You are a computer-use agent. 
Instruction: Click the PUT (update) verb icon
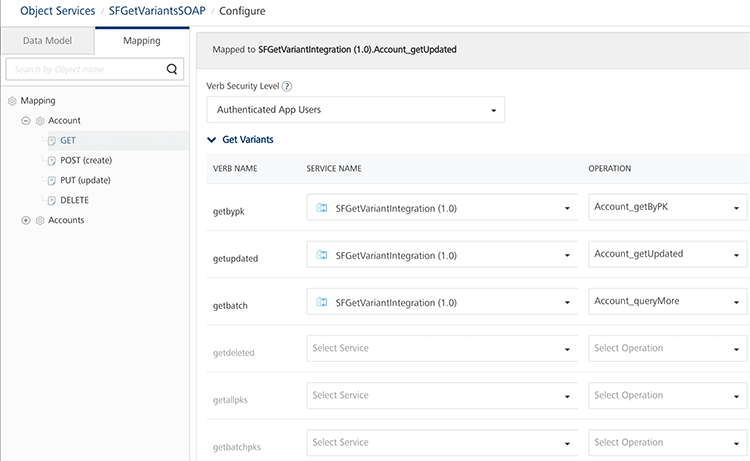coord(51,181)
